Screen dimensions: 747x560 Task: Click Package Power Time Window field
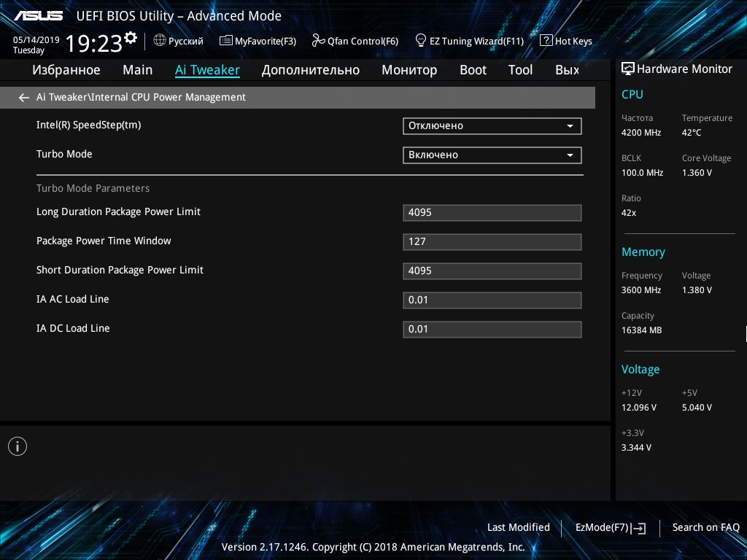(x=492, y=242)
